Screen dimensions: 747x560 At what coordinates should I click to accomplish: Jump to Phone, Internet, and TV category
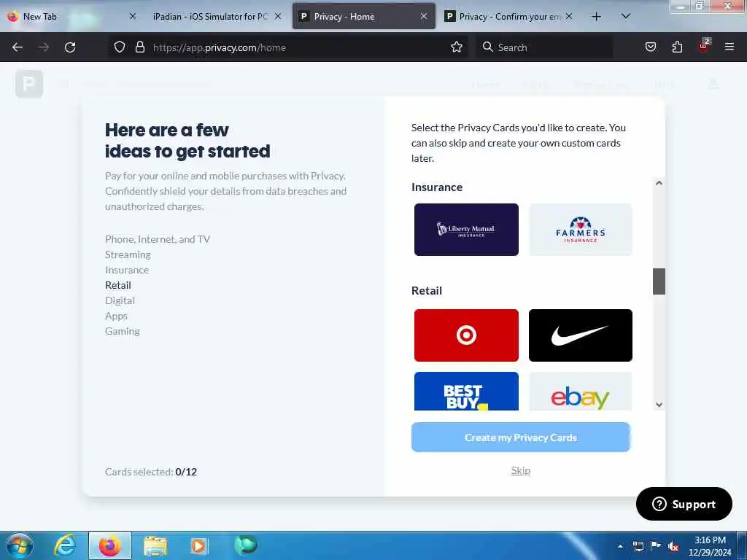coord(158,239)
